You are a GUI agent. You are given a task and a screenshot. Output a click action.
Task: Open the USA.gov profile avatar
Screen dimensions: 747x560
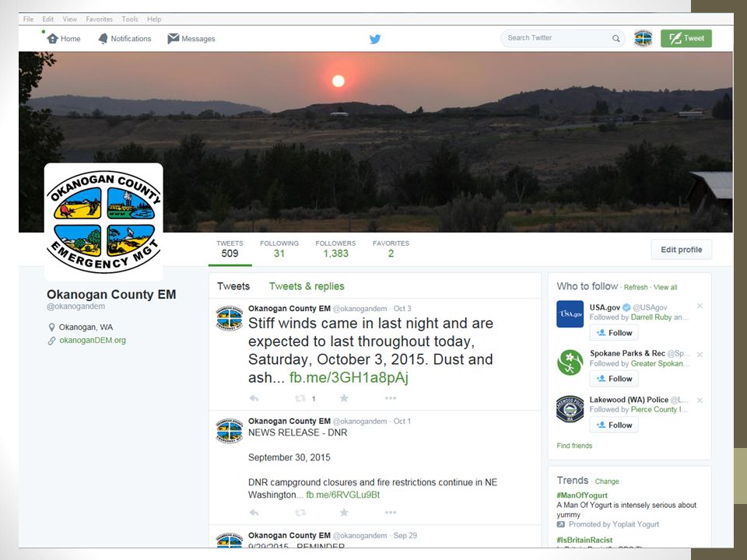point(570,313)
